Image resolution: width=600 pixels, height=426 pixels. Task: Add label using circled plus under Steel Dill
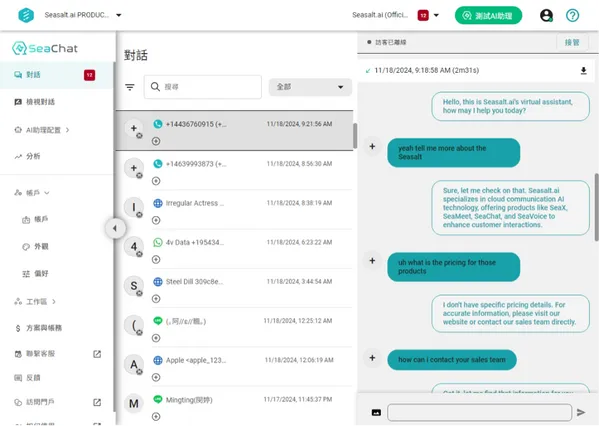click(156, 299)
